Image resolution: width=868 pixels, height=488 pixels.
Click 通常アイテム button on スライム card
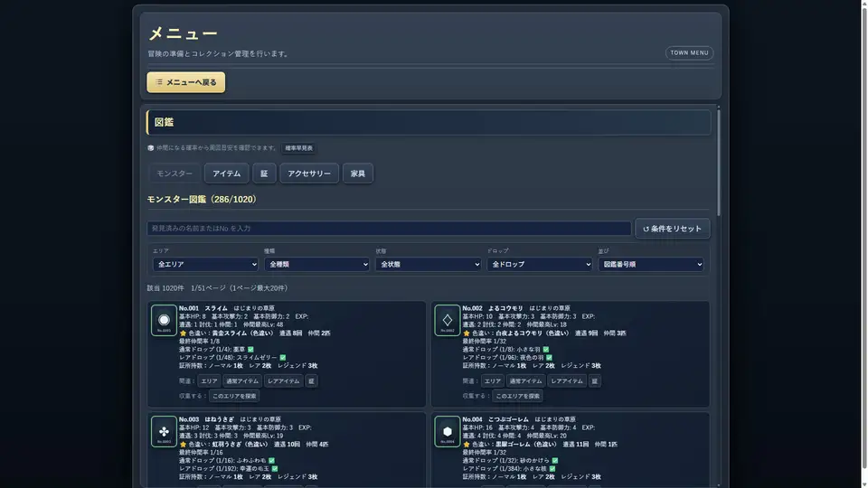tap(242, 380)
